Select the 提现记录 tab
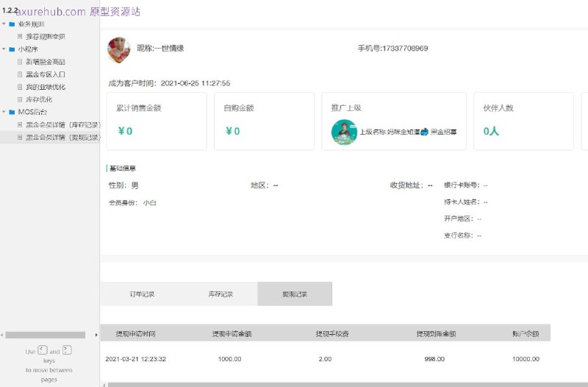The width and height of the screenshot is (588, 387). tap(295, 294)
